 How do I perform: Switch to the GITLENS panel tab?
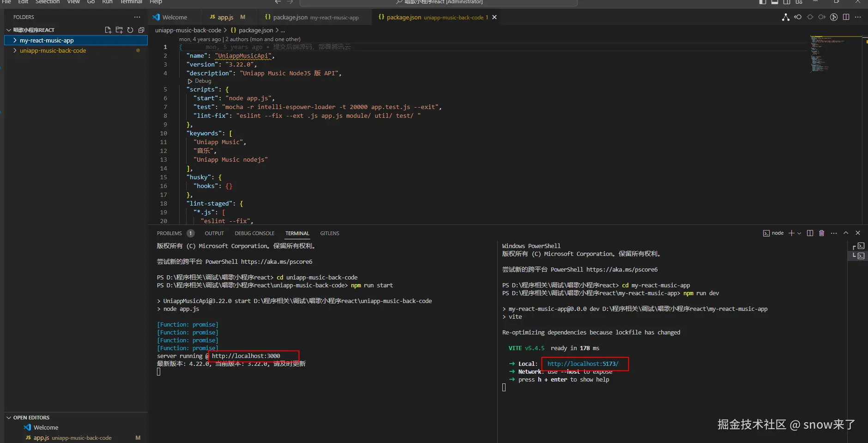pyautogui.click(x=330, y=233)
